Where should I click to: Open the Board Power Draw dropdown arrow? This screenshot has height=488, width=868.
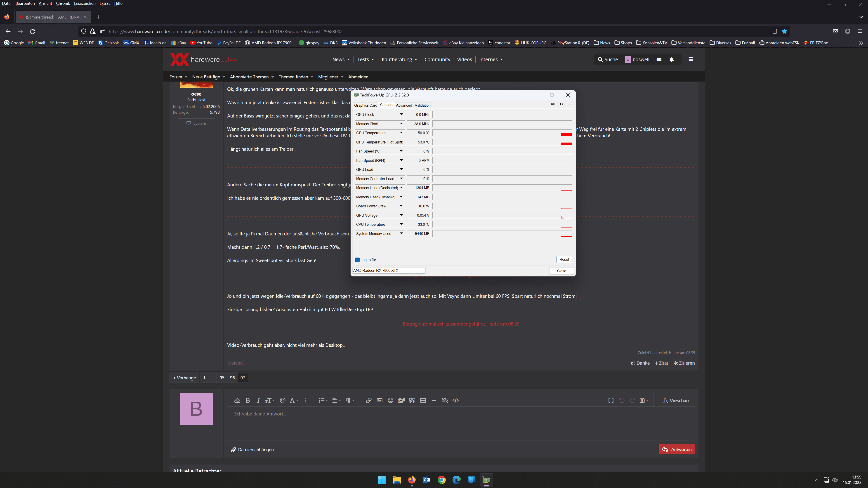tap(401, 206)
